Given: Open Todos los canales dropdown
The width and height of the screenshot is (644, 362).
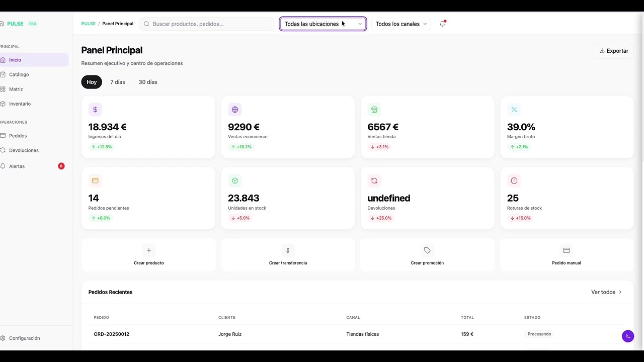Looking at the screenshot, I should tap(401, 24).
